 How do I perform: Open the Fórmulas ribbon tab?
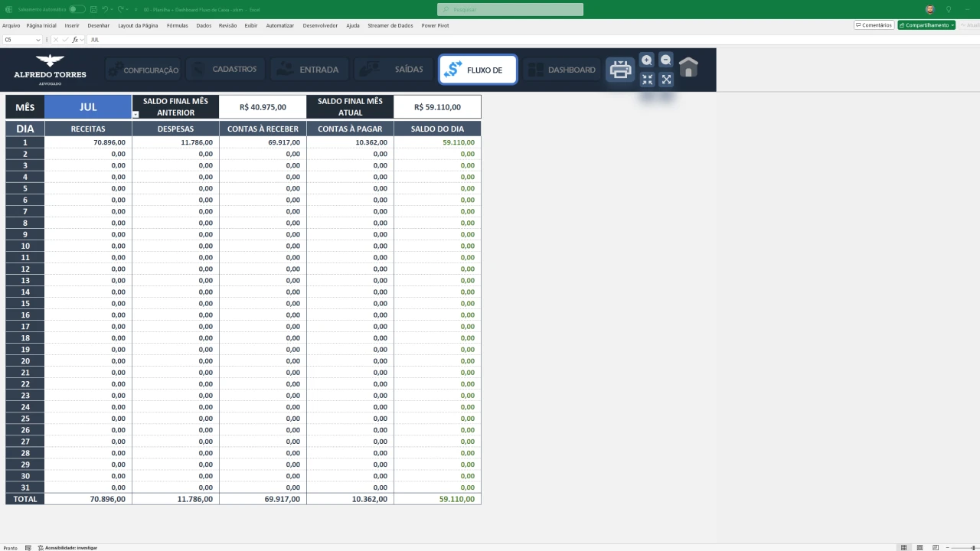(177, 25)
